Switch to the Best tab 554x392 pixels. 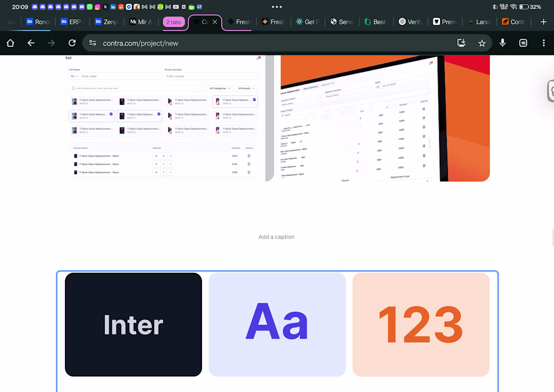[376, 22]
